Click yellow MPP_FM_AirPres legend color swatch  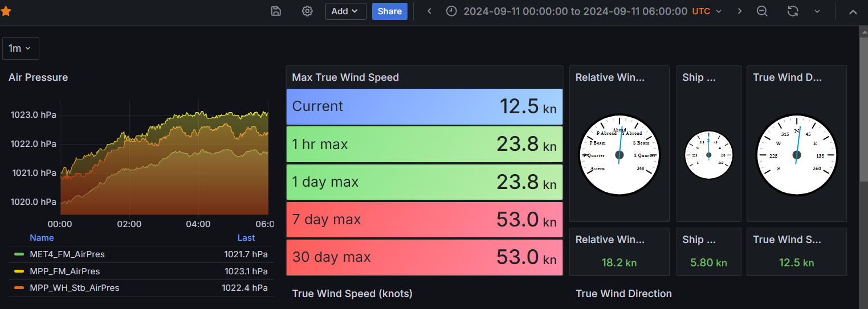tap(19, 271)
